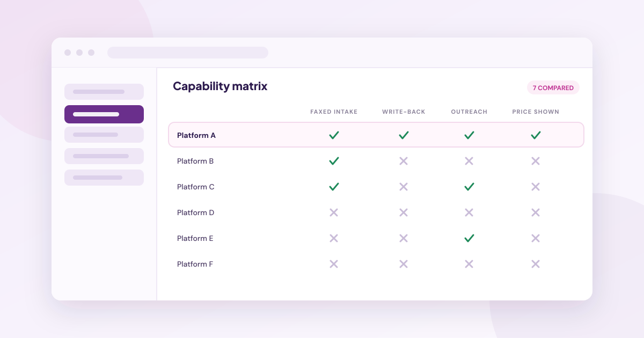Click Platform D Outreach cross icon
The image size is (644, 338).
pyautogui.click(x=469, y=212)
